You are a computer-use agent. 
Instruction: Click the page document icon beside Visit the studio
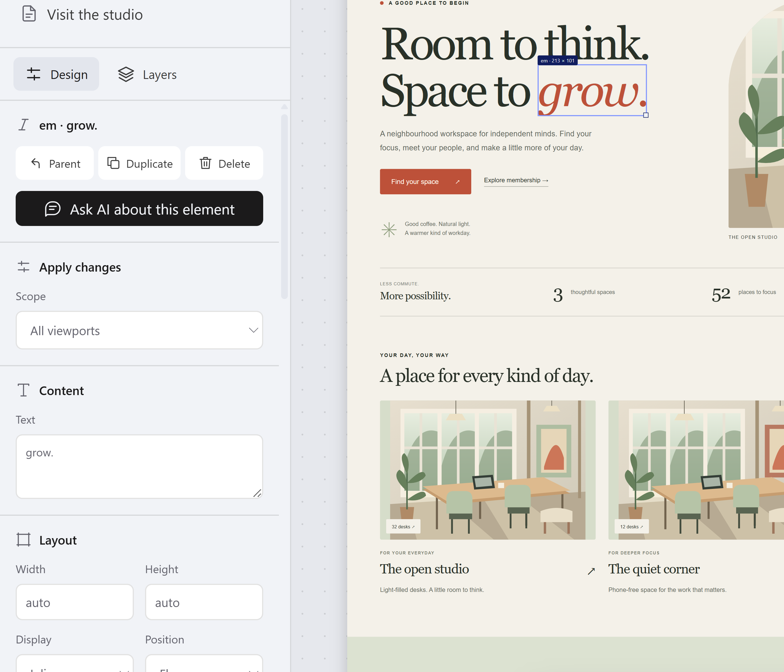pos(29,14)
